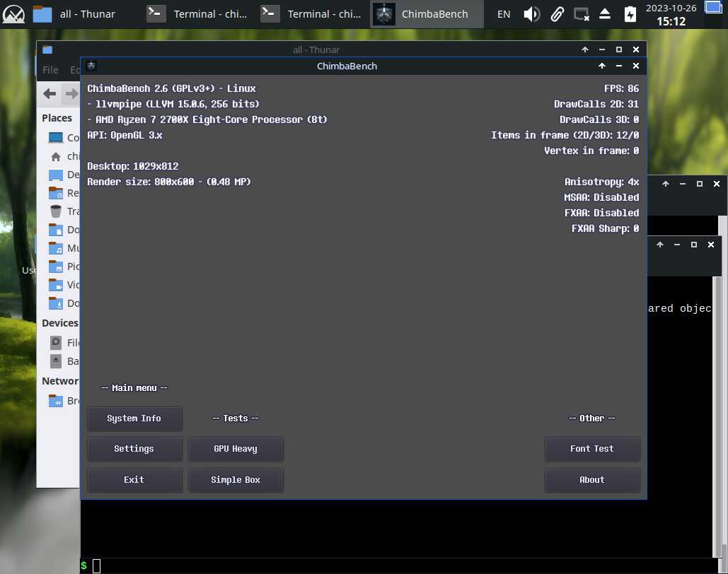Click the 'MSAA: Disabled' status text

click(x=601, y=197)
